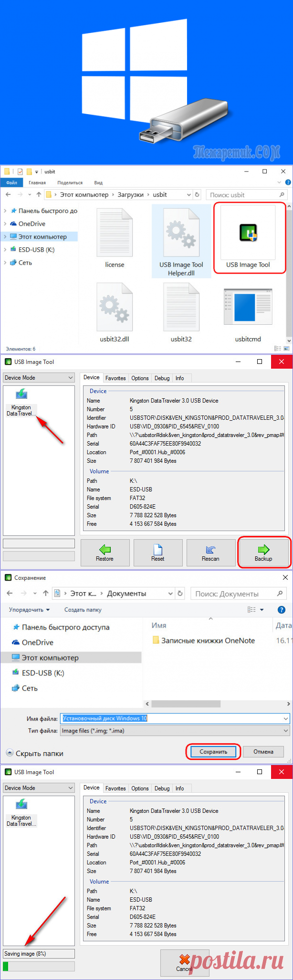Screen dimensions: 293x980
Task: Click the Back arrow in Сохранение dialog
Action: [10, 593]
